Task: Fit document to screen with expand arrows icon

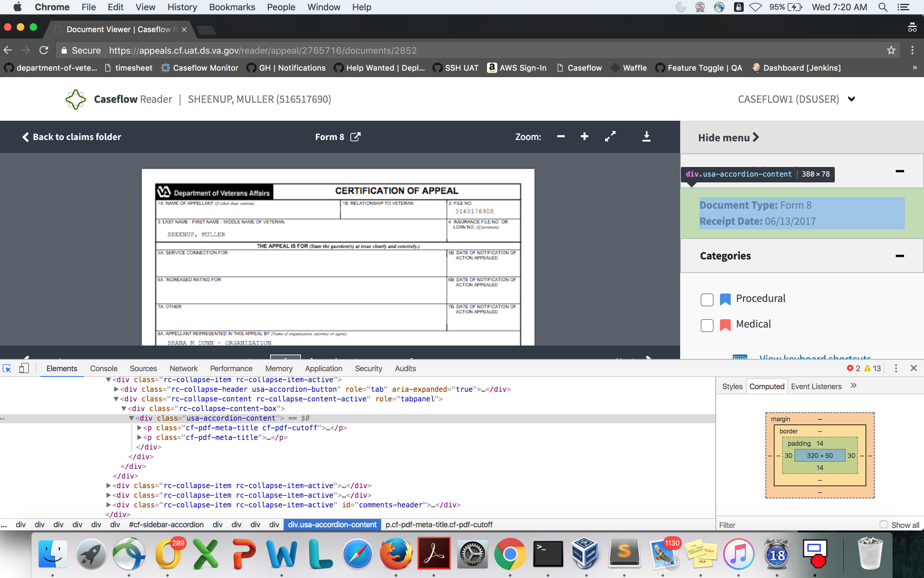Action: point(610,136)
